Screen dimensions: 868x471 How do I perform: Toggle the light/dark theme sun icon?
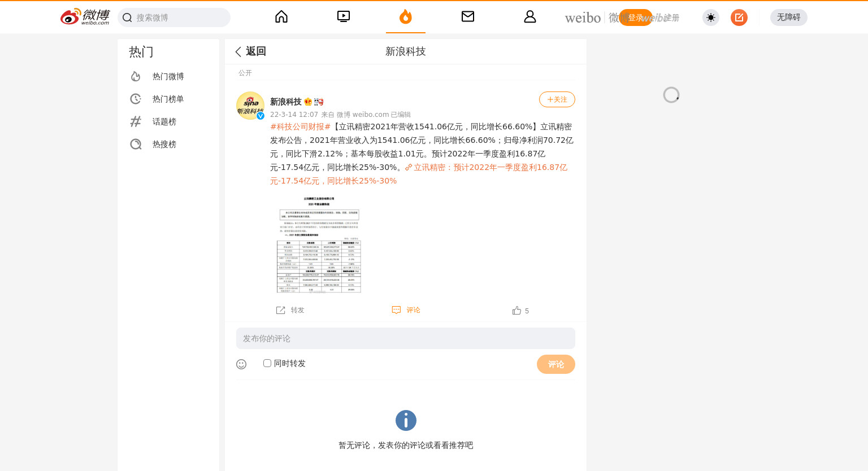coord(711,18)
